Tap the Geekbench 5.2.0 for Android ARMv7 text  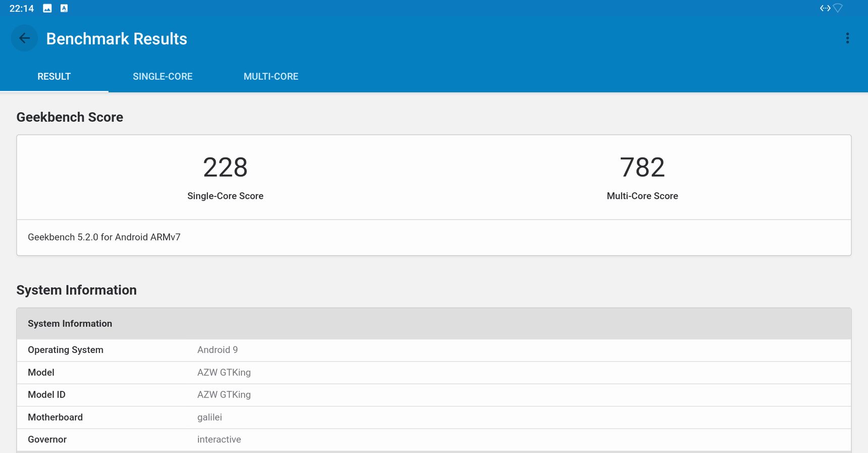(x=104, y=237)
